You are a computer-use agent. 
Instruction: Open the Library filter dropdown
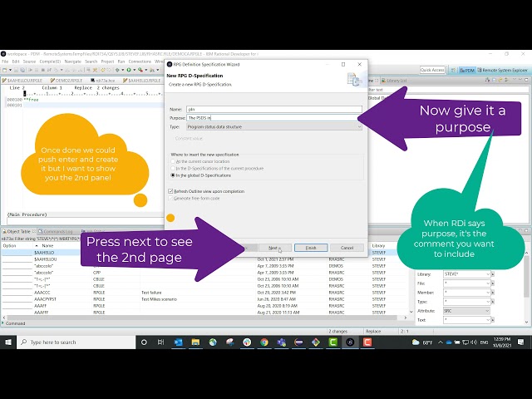pyautogui.click(x=488, y=274)
